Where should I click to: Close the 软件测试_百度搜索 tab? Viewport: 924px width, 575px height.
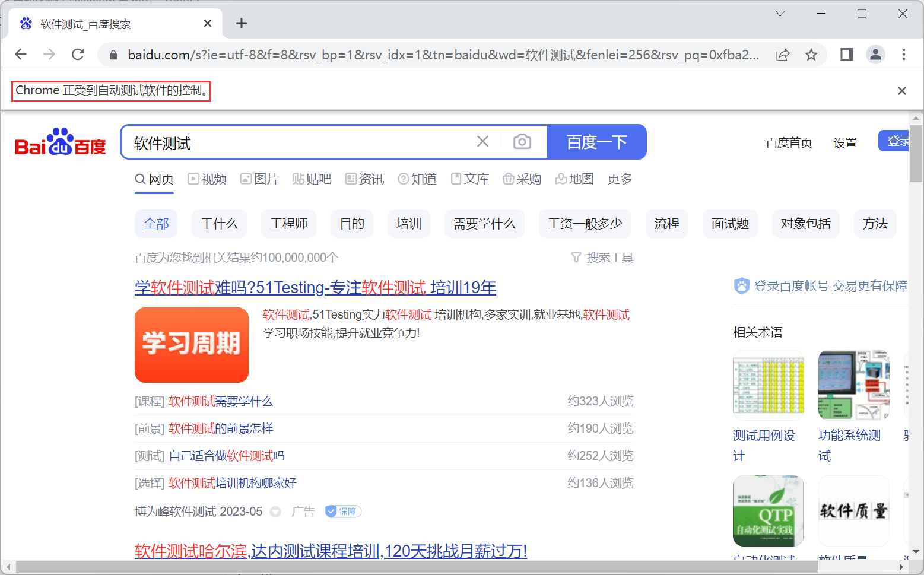[x=208, y=23]
